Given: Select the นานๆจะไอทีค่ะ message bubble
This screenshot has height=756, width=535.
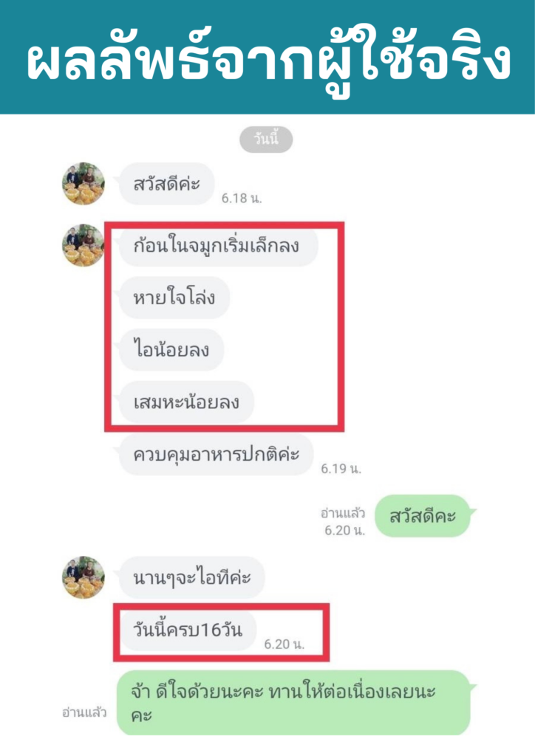Looking at the screenshot, I should tap(191, 577).
